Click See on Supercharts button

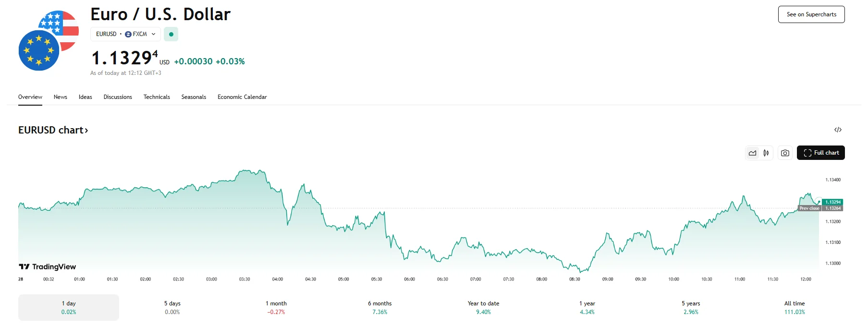(x=811, y=14)
